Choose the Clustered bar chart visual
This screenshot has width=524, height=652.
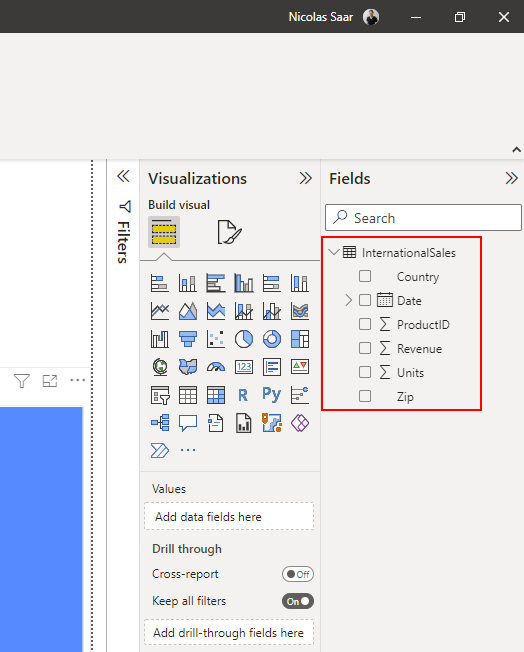(215, 283)
